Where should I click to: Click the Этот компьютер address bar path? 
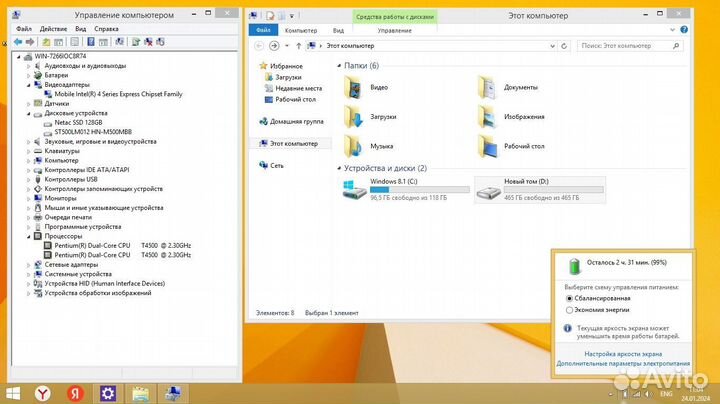[x=350, y=46]
